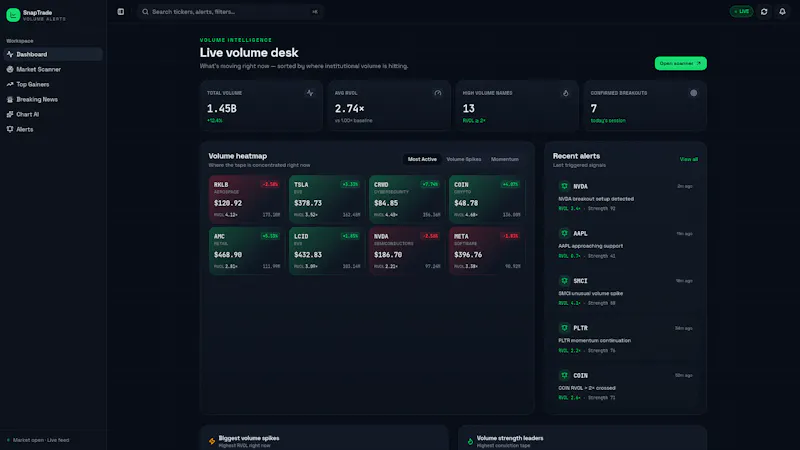Click the Confirmed Breakouts count 7
The height and width of the screenshot is (450, 800).
[x=593, y=108]
